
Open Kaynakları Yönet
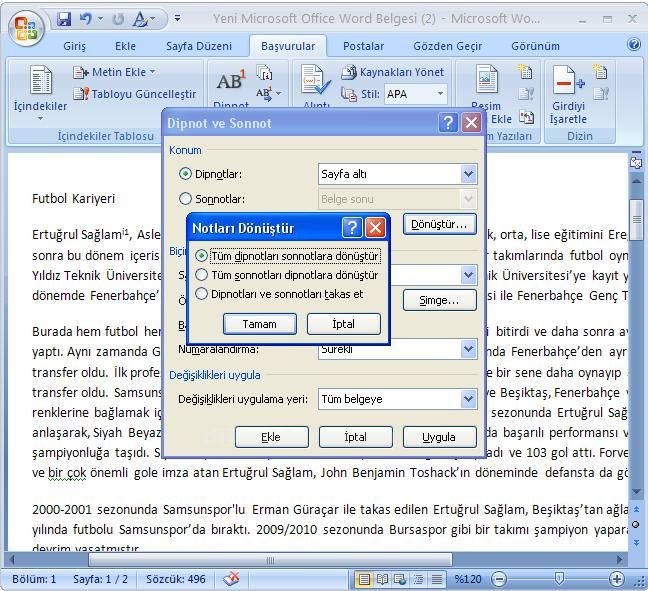tap(393, 72)
